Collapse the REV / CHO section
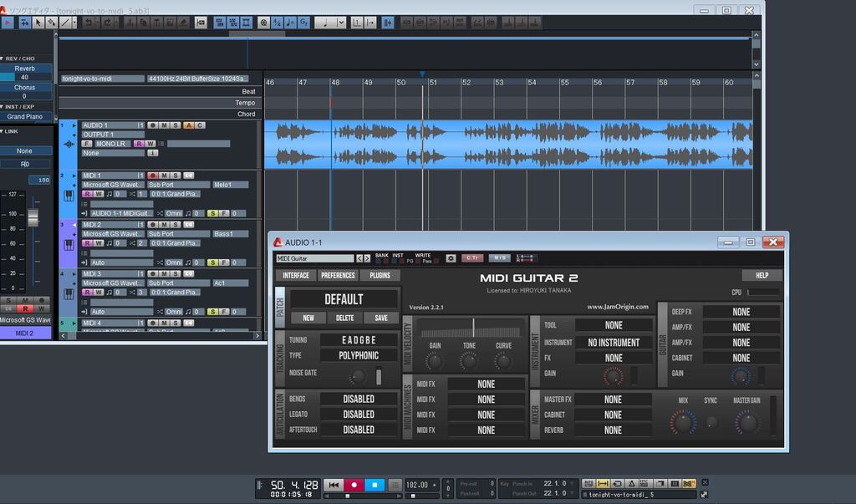The image size is (856, 504). 3,59
